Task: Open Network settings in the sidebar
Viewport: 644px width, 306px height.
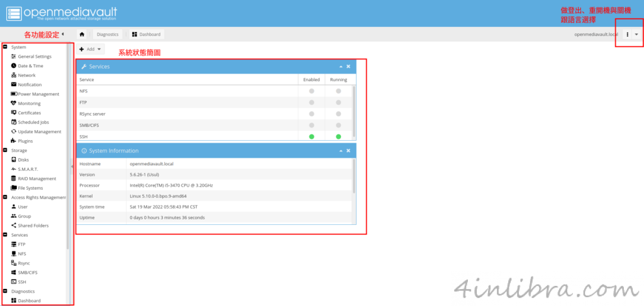Action: tap(26, 75)
